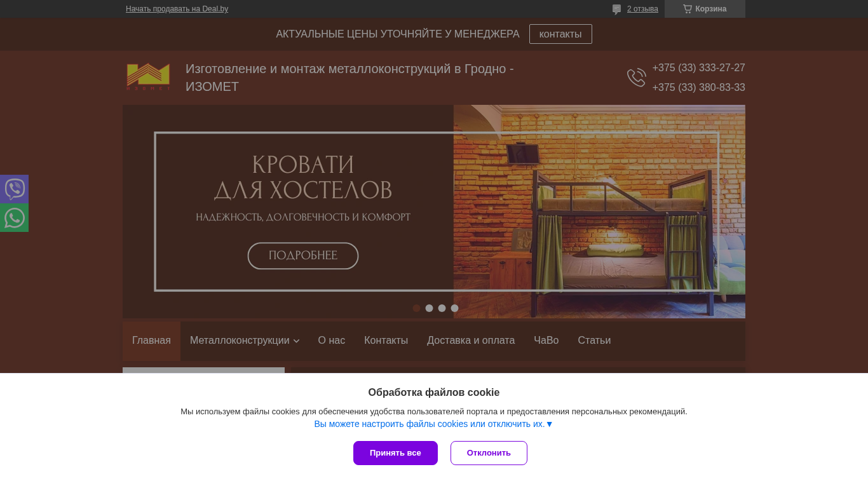Expand cookie settings customization link
The width and height of the screenshot is (868, 488).
tap(433, 424)
